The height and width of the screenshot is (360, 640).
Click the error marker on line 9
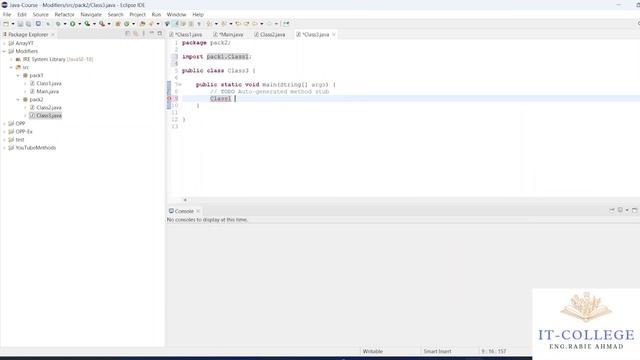pyautogui.click(x=169, y=98)
